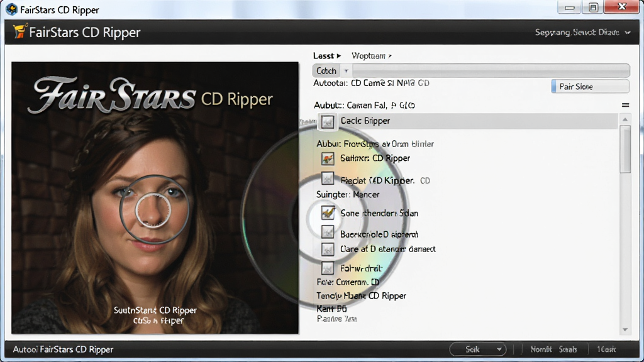Click the arrow next to Lasst
The image size is (644, 362).
point(339,56)
